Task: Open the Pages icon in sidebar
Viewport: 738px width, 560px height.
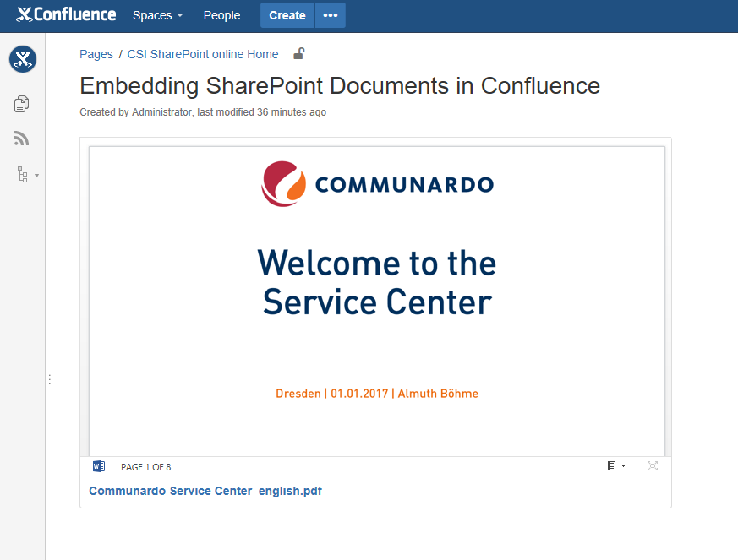Action: [22, 104]
